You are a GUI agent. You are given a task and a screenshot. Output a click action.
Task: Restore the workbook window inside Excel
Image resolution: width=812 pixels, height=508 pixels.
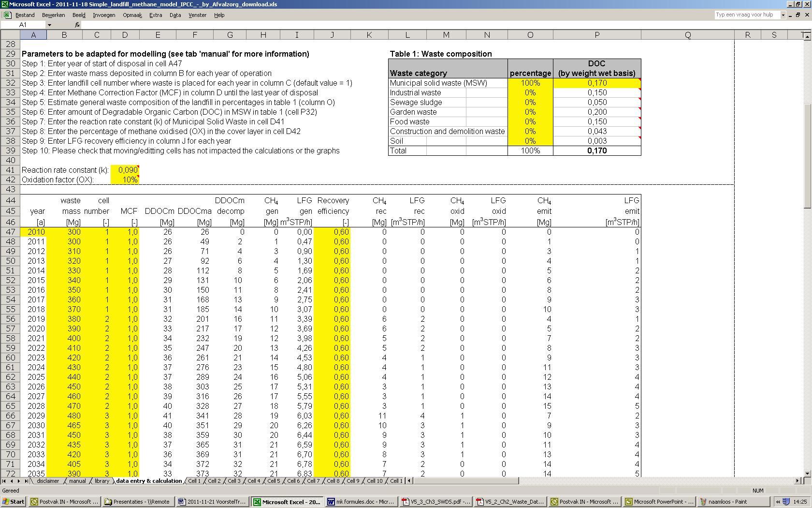798,15
